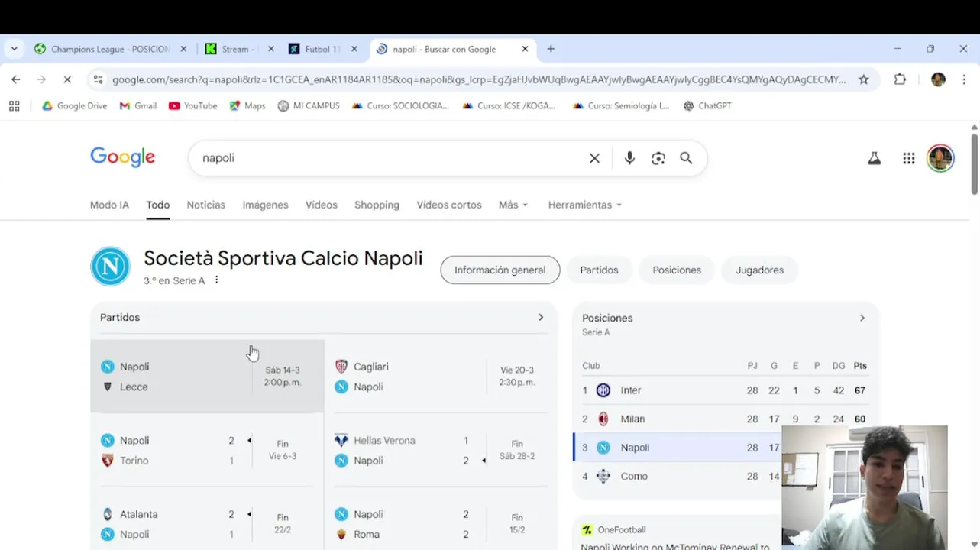Open the three-dot options beside Serie A
980x550 pixels.
point(217,280)
